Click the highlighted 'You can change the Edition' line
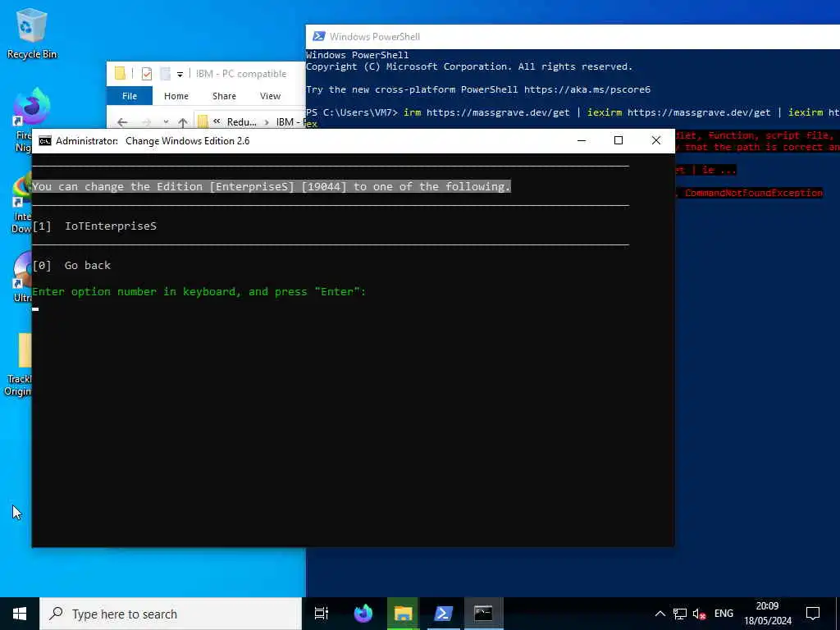840x630 pixels. (272, 186)
